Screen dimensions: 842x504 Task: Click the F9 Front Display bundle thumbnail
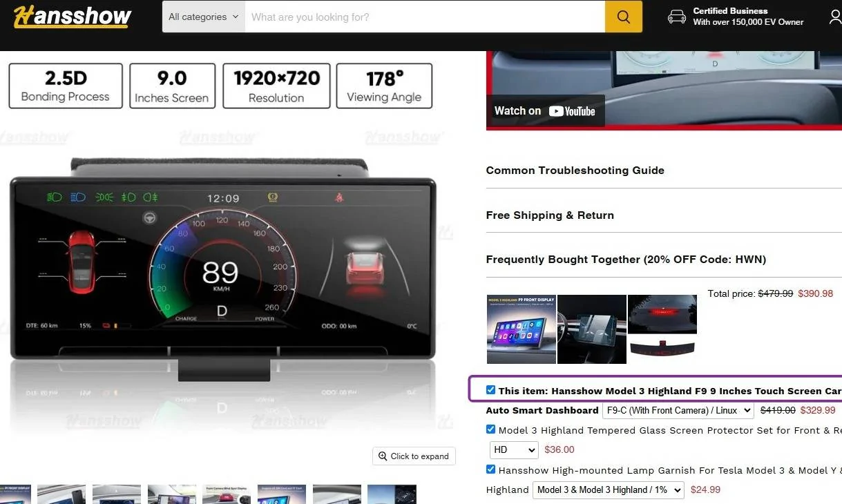pos(522,329)
